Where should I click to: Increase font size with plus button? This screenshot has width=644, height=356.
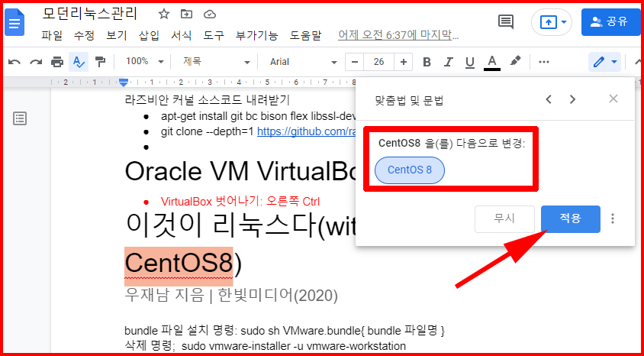(x=404, y=62)
